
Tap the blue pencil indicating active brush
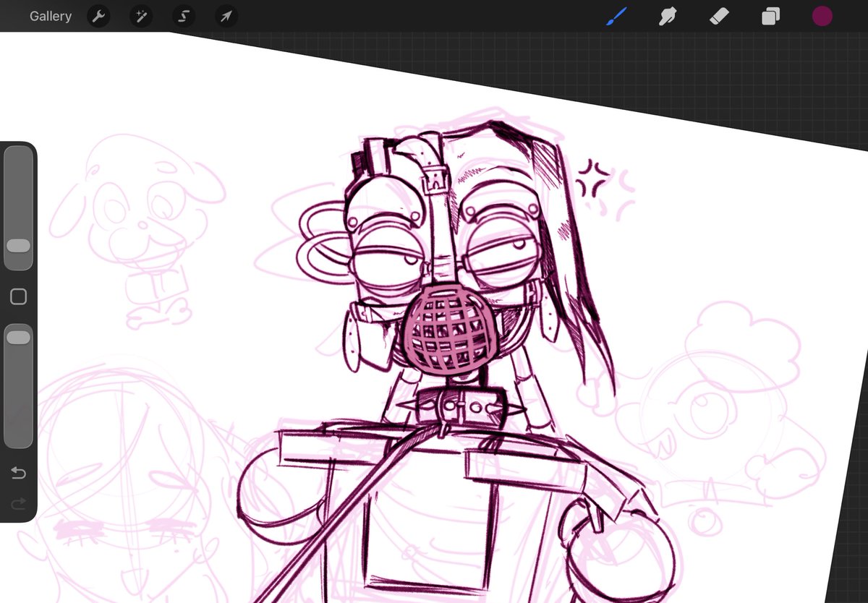click(616, 16)
